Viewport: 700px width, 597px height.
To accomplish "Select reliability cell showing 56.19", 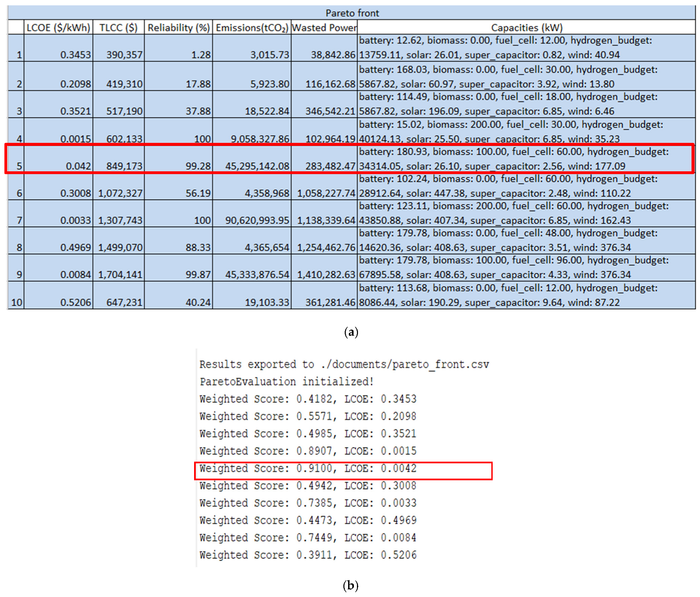I will pyautogui.click(x=178, y=186).
